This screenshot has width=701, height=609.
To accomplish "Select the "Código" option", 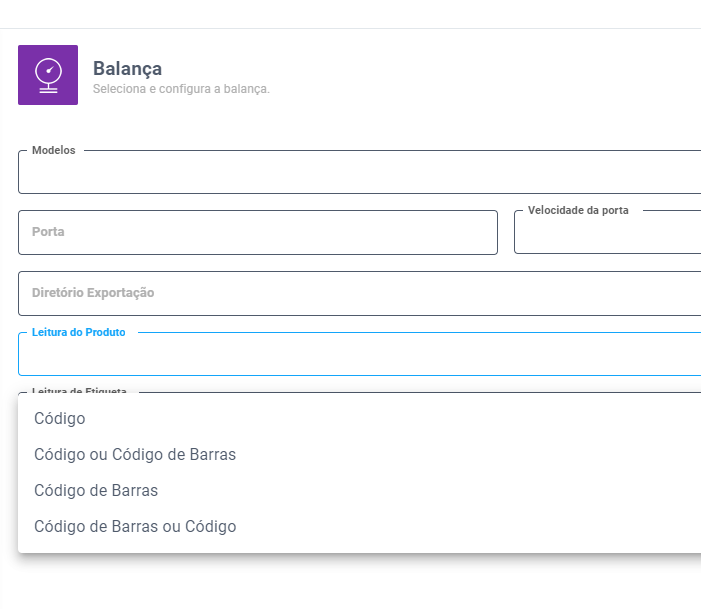I will pyautogui.click(x=60, y=419).
